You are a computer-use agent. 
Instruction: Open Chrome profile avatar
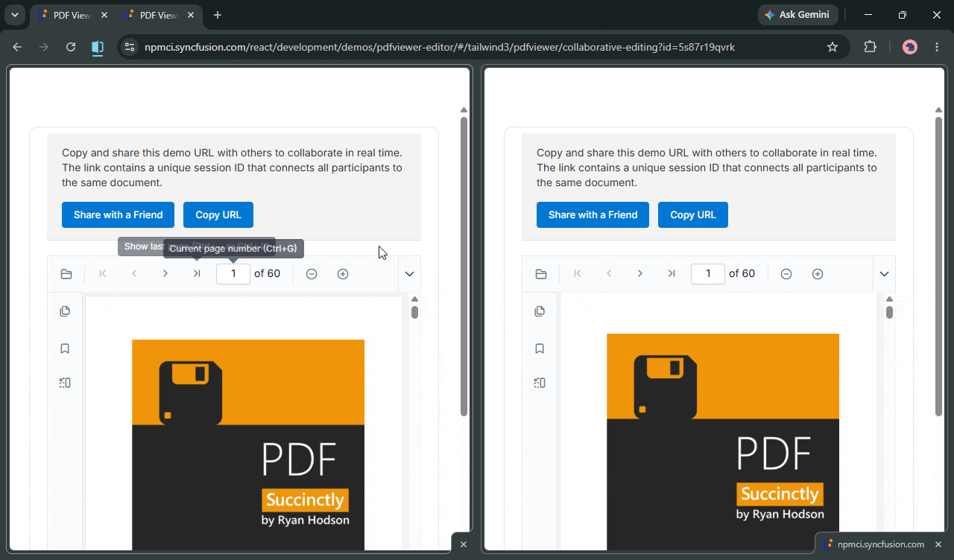click(910, 47)
